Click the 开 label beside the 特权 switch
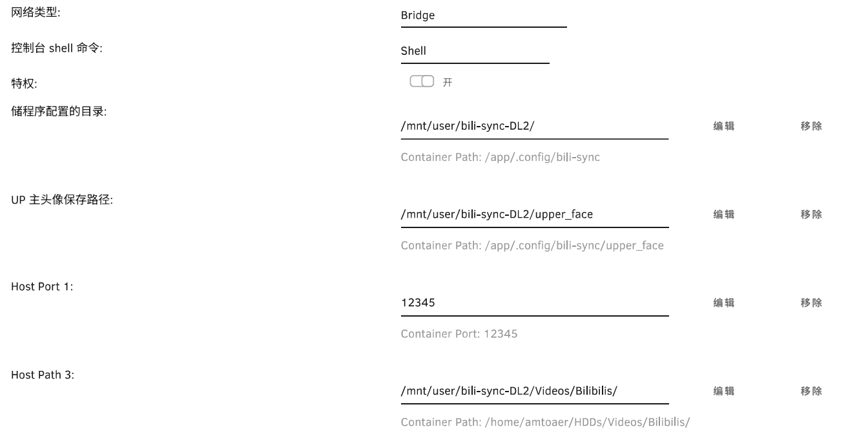Viewport: 868px width, 440px height. tap(447, 83)
